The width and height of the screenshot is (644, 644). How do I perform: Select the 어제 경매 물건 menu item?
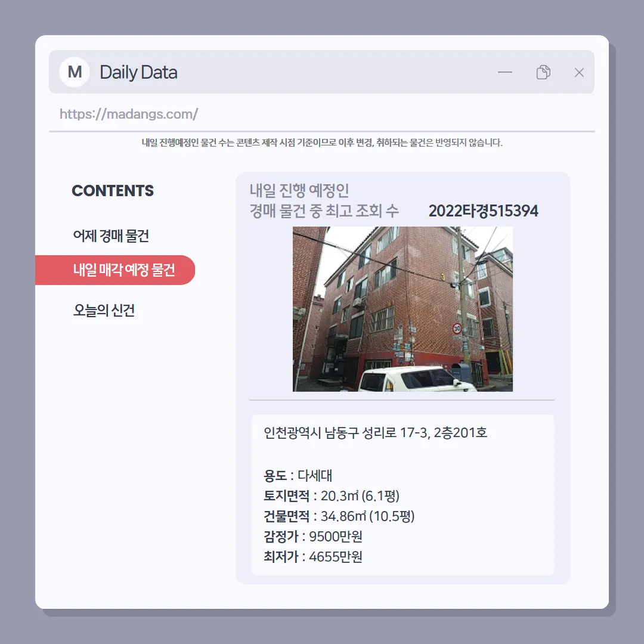111,236
